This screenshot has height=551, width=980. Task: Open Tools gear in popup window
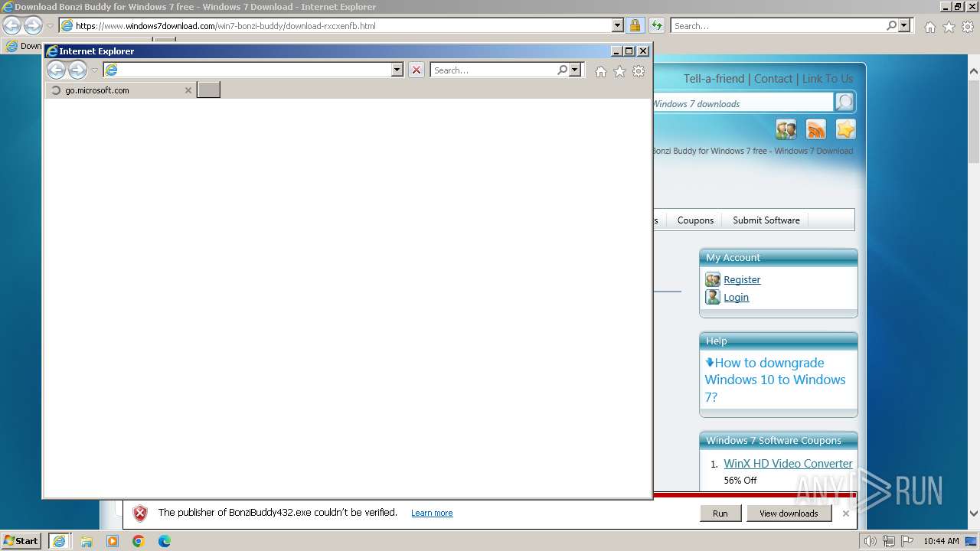tap(639, 71)
